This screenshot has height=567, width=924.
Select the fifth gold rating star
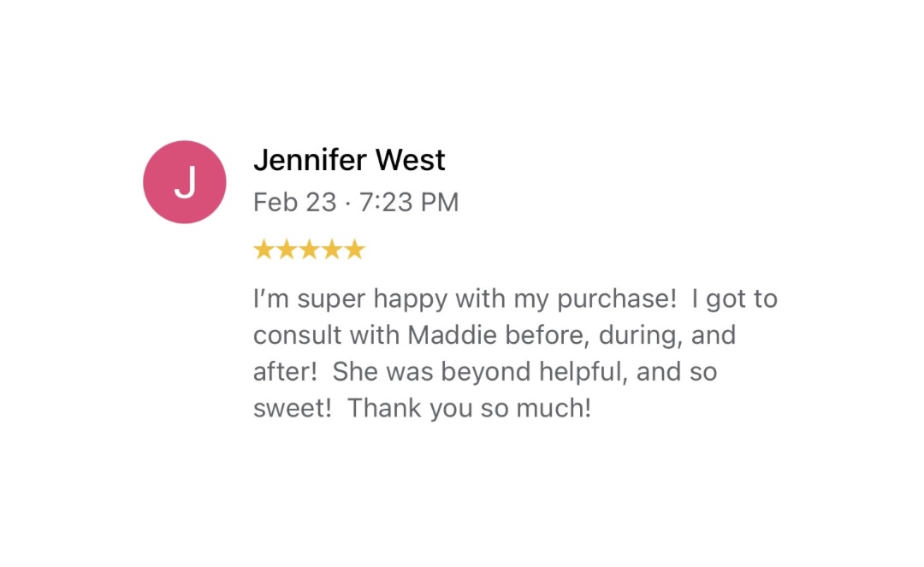click(x=355, y=250)
